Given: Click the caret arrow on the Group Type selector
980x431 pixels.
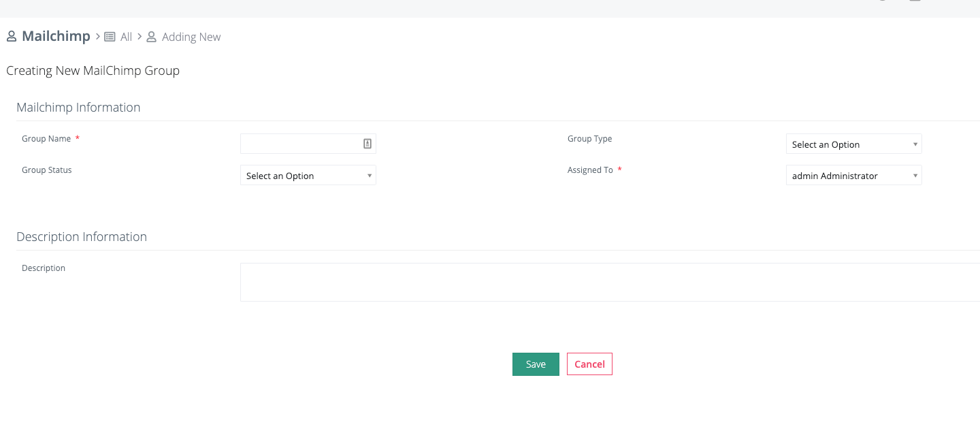Looking at the screenshot, I should [915, 144].
